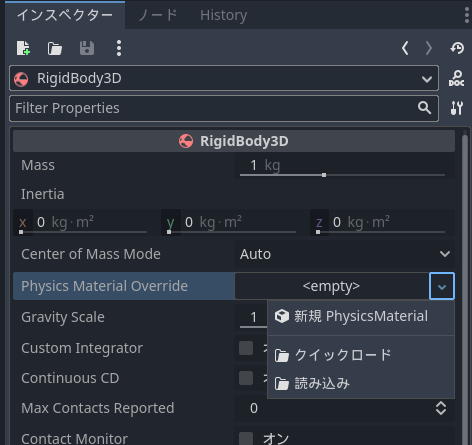Screen dimensions: 472x445
Task: Open the load resource folder icon
Action: click(x=55, y=48)
